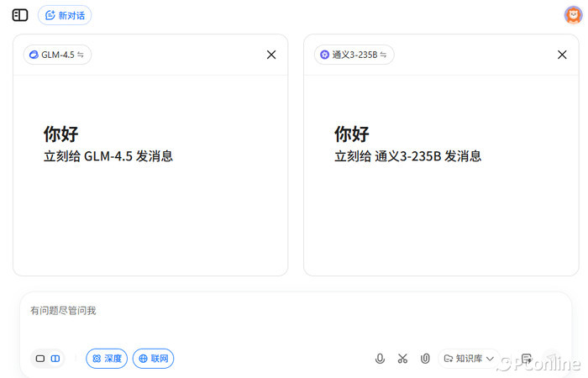The width and height of the screenshot is (588, 378).
Task: Click 立刻给 通义3-235B 发消息 text
Action: pyautogui.click(x=407, y=156)
